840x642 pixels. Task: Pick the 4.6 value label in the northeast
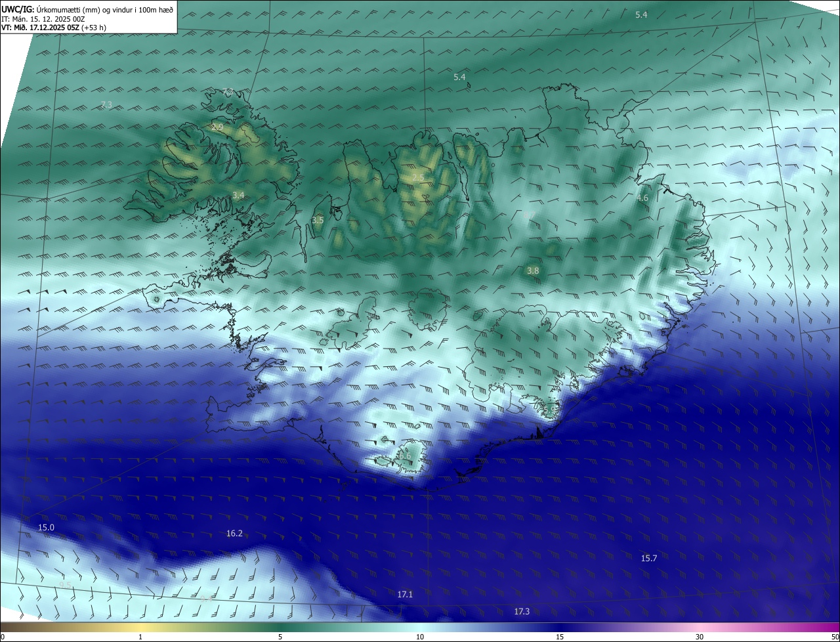tap(642, 198)
